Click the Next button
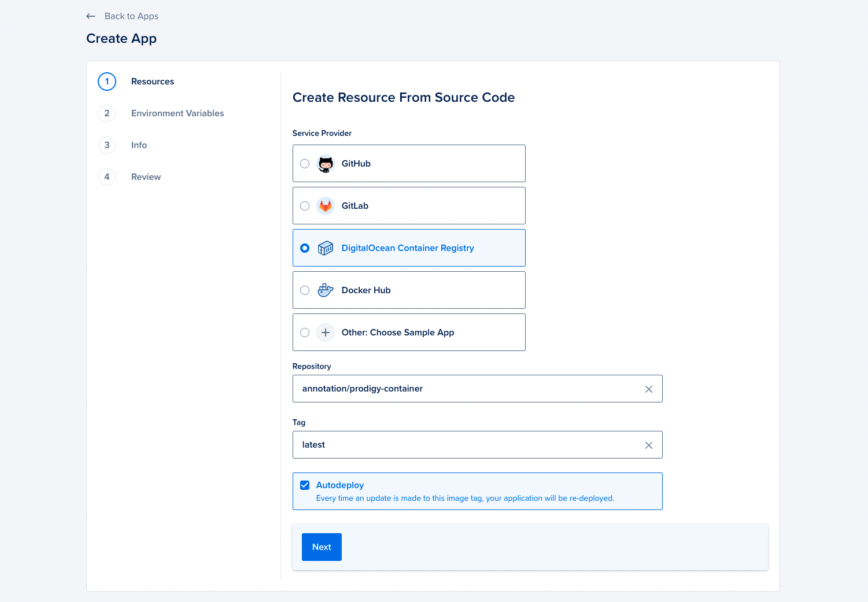Viewport: 868px width, 602px height. (x=322, y=547)
